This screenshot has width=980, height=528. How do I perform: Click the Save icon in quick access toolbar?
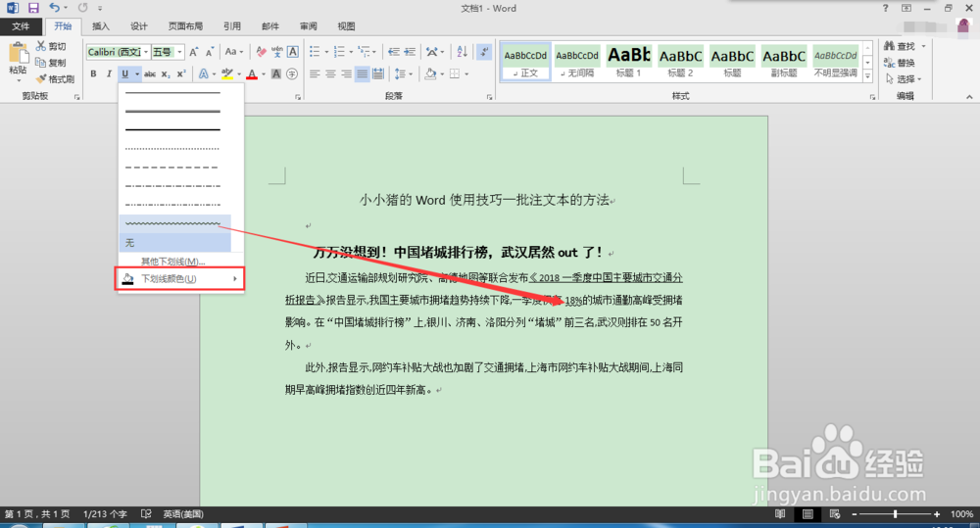pyautogui.click(x=33, y=8)
